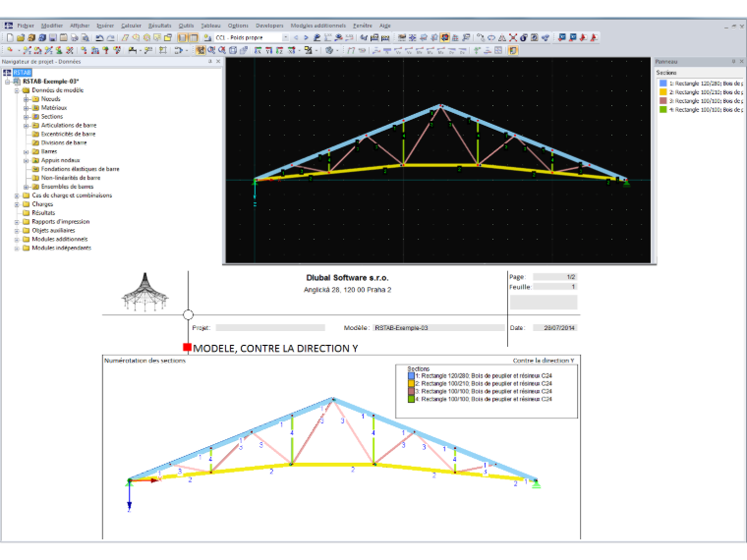Click the red X delete icon in toolbar
This screenshot has height=560, width=747.
click(513, 37)
